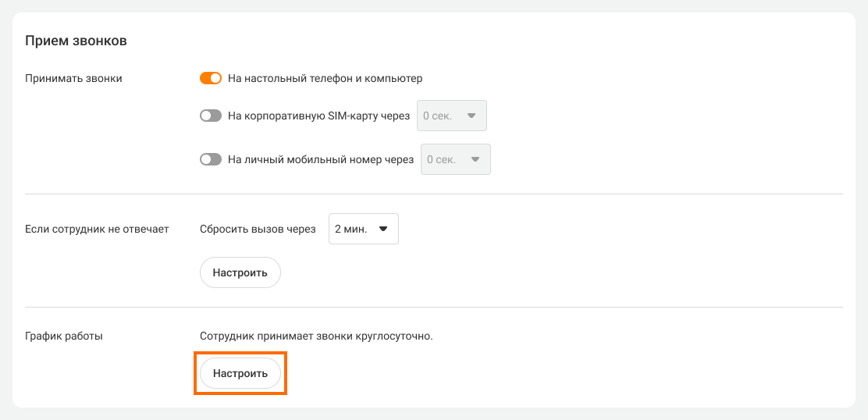Click the 'Прием звонков' section heading

pyautogui.click(x=76, y=41)
